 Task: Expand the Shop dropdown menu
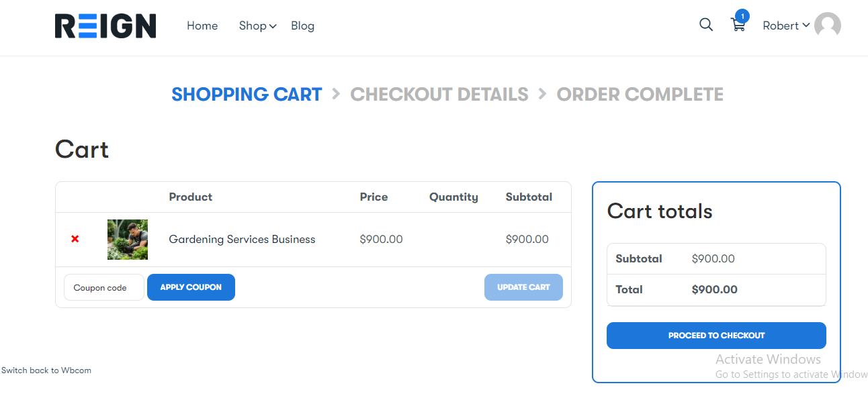pyautogui.click(x=253, y=26)
